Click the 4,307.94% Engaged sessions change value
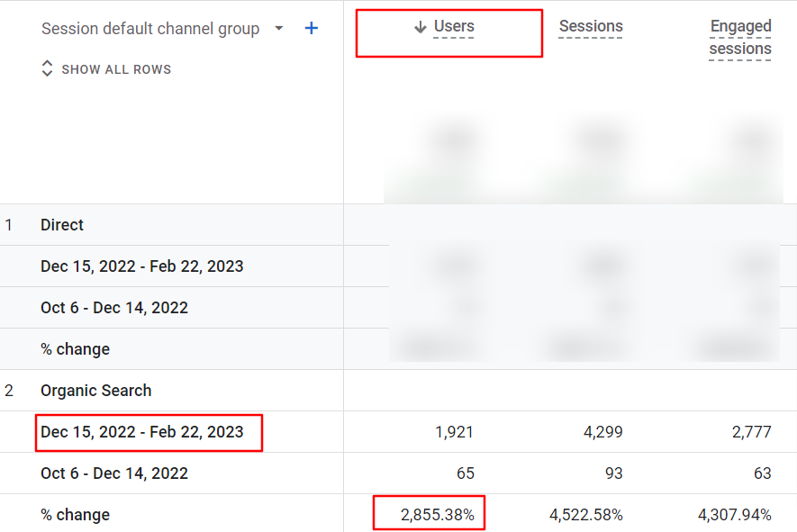 tap(734, 515)
